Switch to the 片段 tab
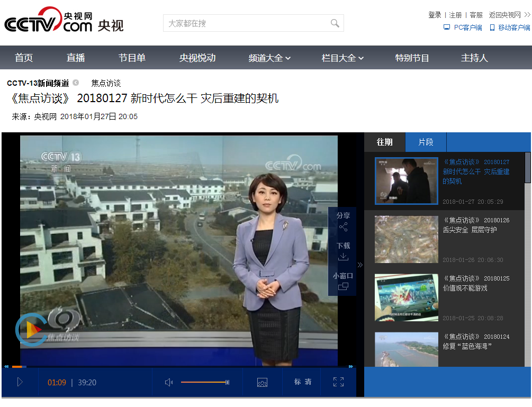532x407 pixels. coord(426,142)
